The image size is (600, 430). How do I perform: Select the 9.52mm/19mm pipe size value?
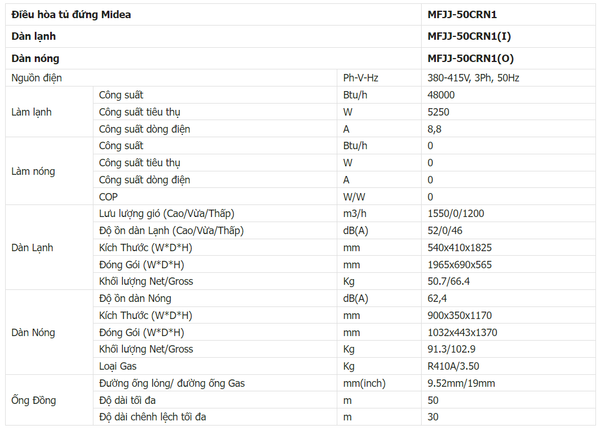462,384
